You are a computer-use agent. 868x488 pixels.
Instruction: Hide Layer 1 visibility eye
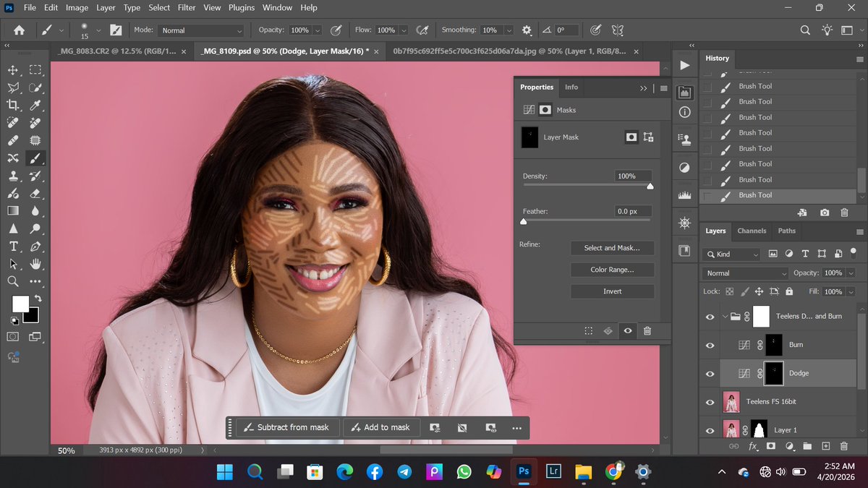(710, 430)
